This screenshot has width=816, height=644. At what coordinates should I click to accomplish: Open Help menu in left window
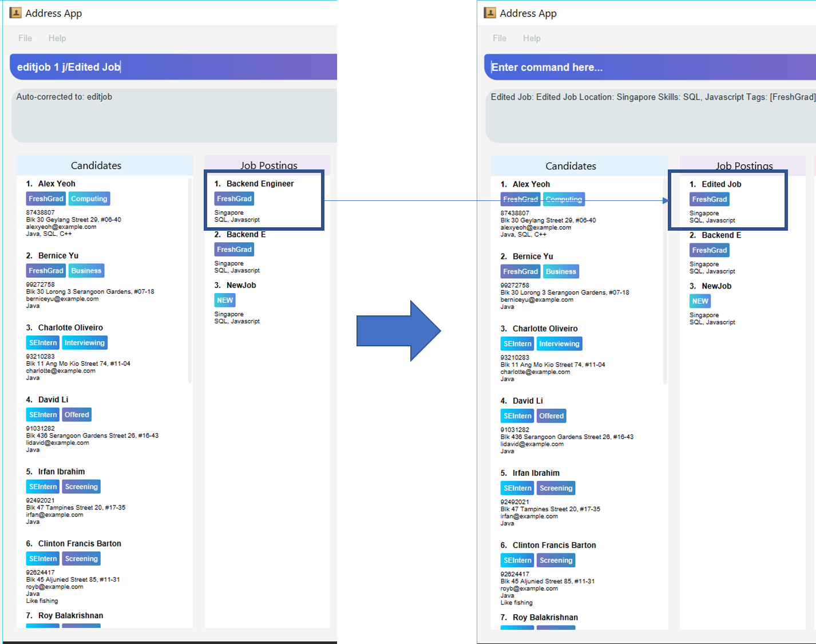point(57,38)
